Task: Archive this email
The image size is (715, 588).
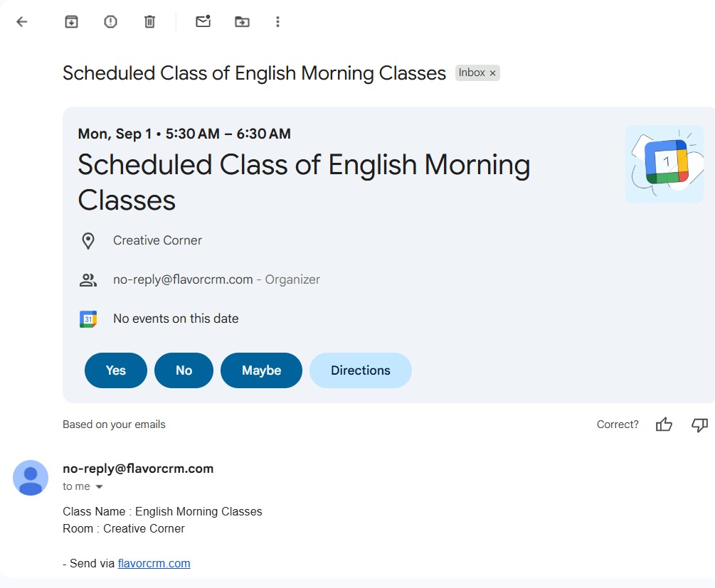Action: [x=71, y=22]
